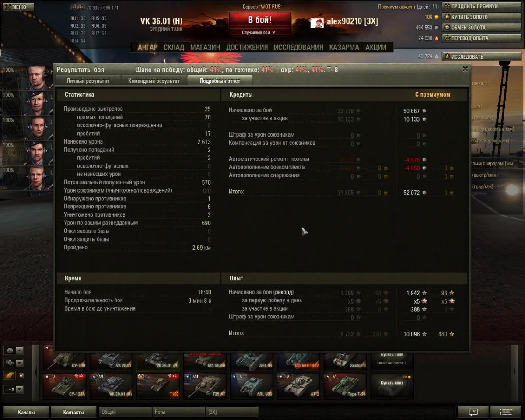Open the КАЗАРМА barracks tab
Image resolution: width=525 pixels, height=420 pixels.
pyautogui.click(x=344, y=47)
